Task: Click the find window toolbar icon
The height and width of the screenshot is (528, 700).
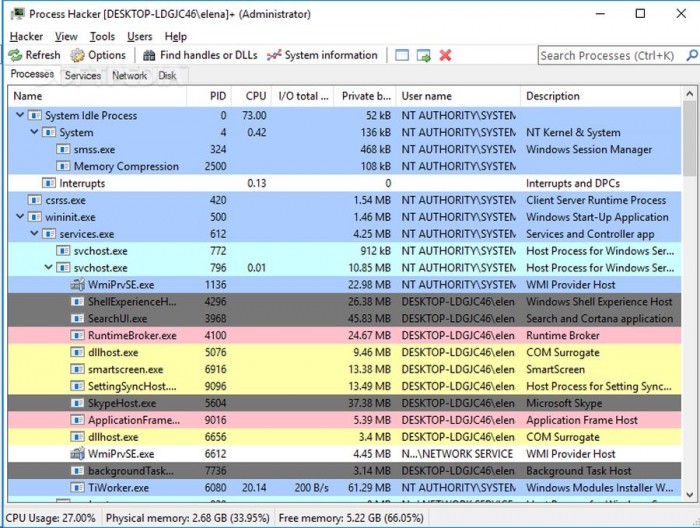Action: pos(402,55)
